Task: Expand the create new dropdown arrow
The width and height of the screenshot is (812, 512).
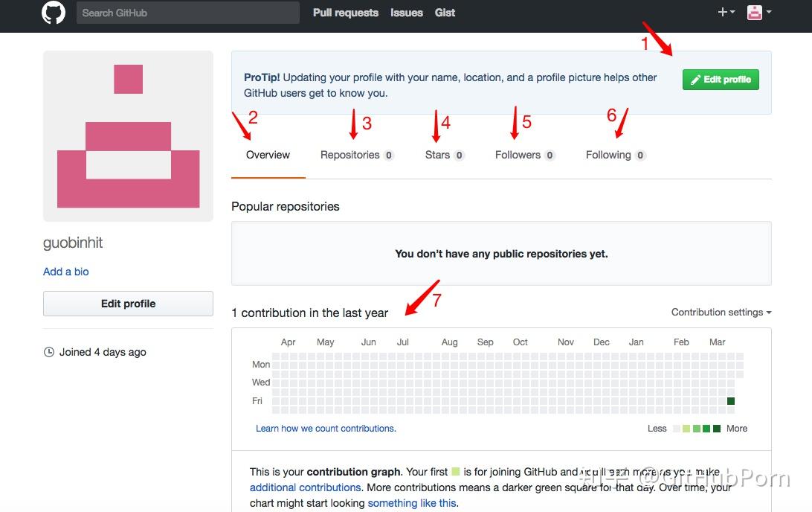Action: pyautogui.click(x=731, y=13)
